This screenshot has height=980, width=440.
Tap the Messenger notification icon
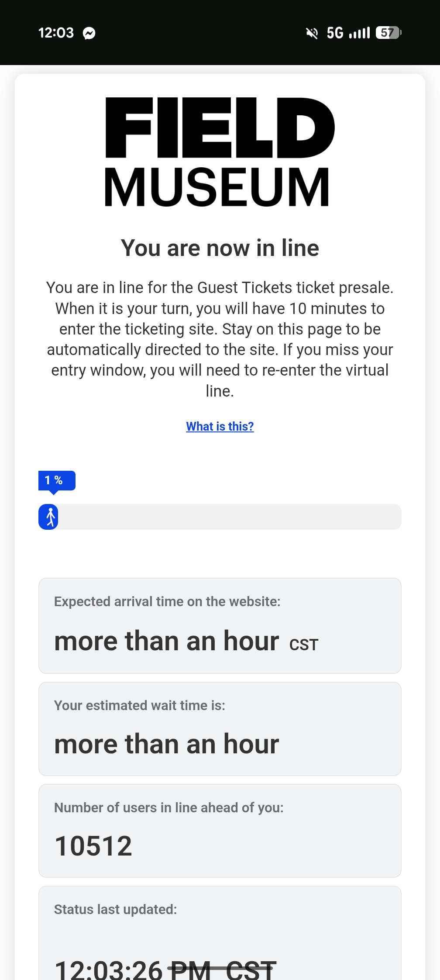pos(89,33)
